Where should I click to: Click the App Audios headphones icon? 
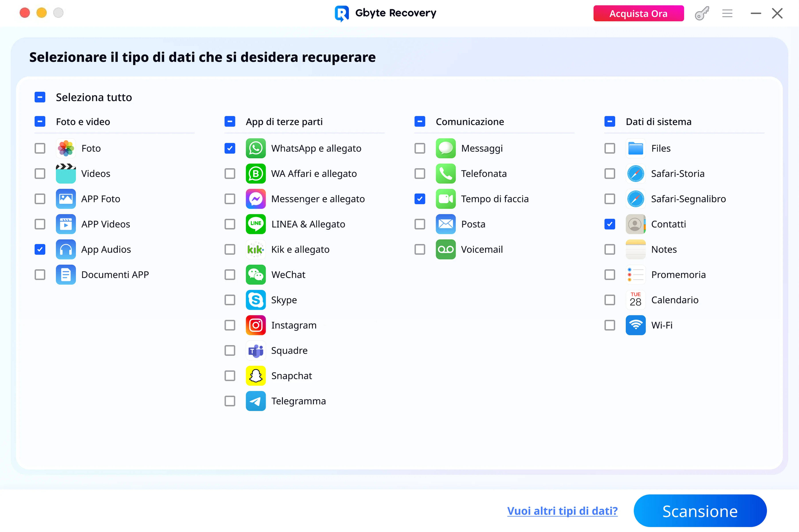[66, 249]
